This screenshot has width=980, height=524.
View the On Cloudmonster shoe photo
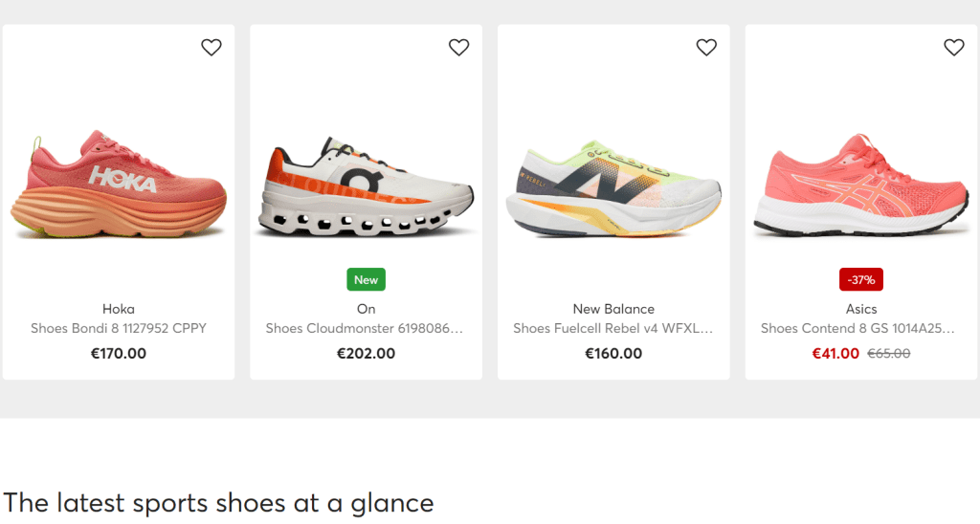tap(366, 187)
